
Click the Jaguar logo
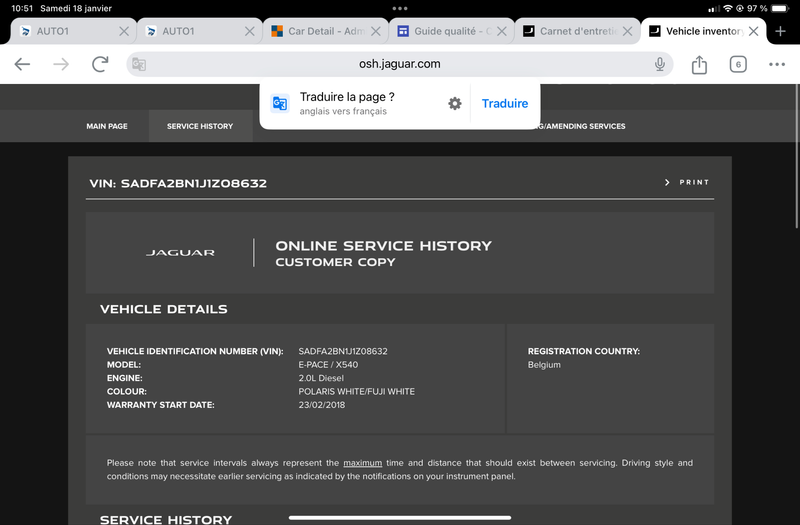pyautogui.click(x=180, y=253)
